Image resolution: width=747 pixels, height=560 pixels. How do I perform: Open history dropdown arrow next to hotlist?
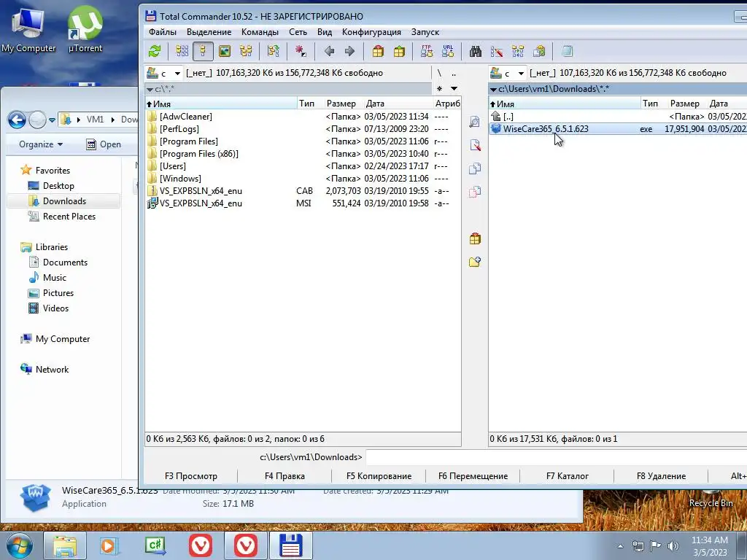click(454, 88)
